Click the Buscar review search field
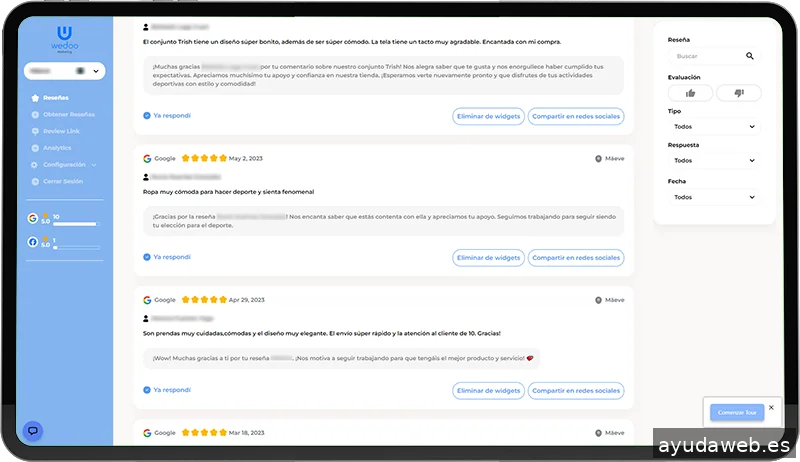This screenshot has width=800, height=462. 705,57
